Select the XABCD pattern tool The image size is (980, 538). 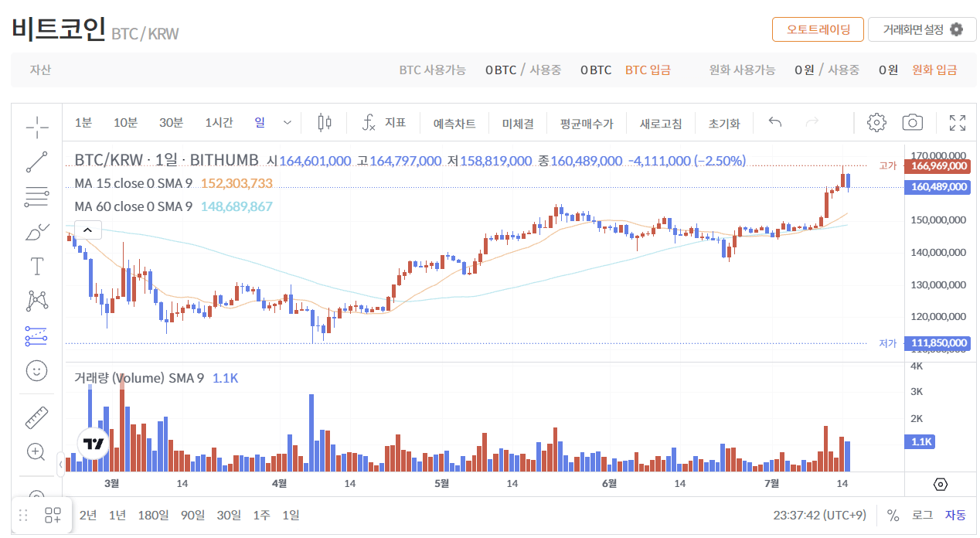36,301
